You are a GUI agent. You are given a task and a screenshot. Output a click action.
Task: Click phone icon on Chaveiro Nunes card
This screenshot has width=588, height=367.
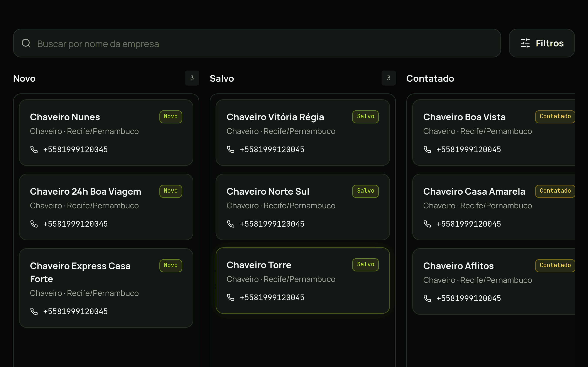pos(34,149)
